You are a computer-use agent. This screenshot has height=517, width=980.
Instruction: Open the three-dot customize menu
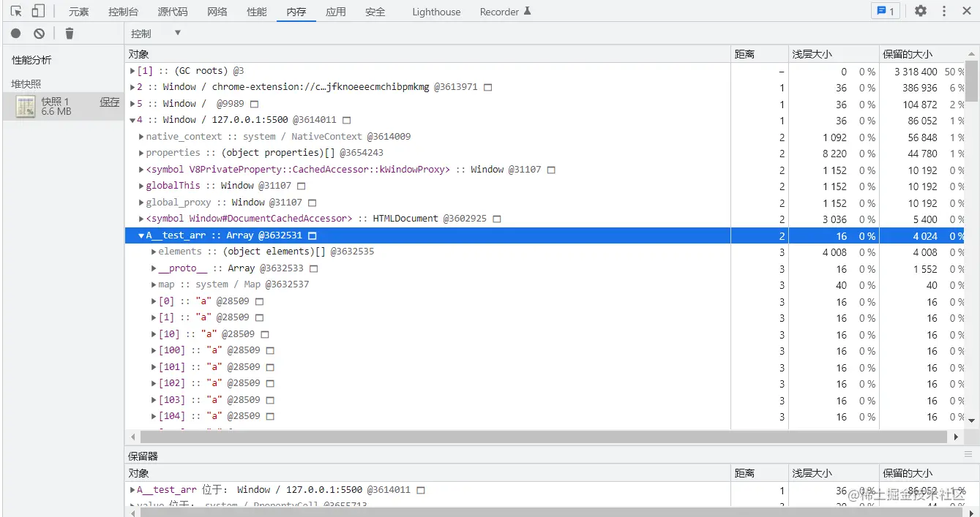[x=944, y=11]
